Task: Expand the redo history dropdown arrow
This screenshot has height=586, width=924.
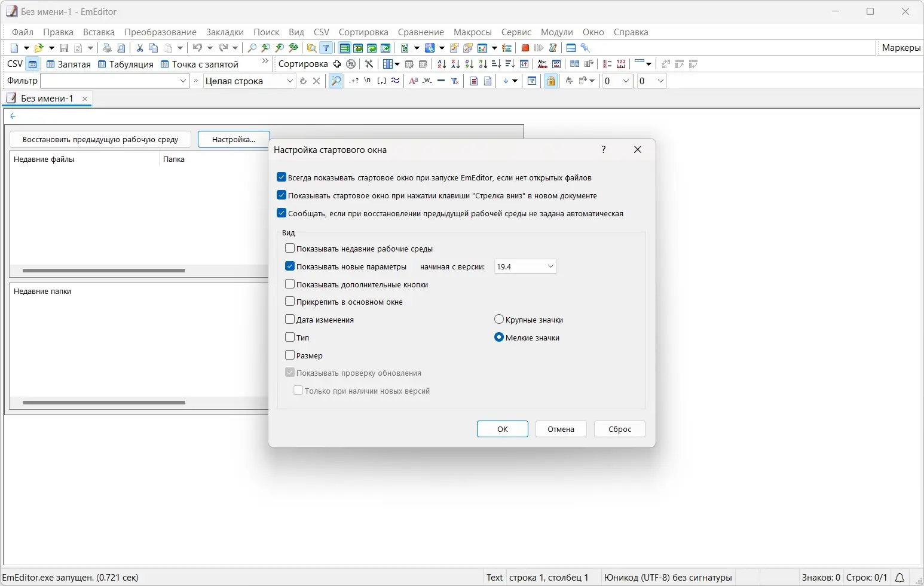Action: [235, 48]
